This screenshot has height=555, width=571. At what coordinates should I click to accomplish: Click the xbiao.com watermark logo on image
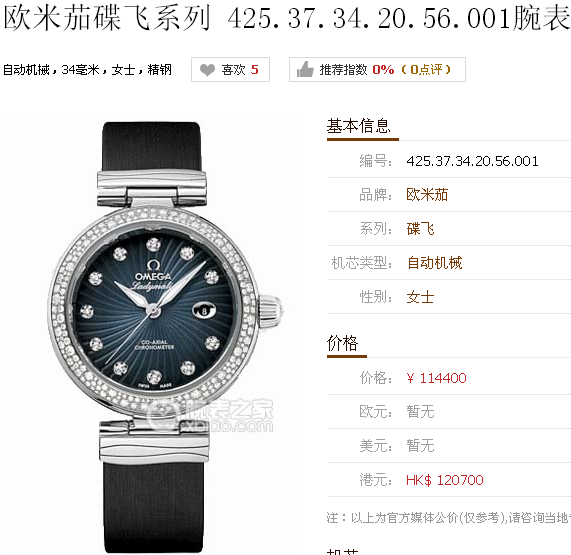pos(211,415)
